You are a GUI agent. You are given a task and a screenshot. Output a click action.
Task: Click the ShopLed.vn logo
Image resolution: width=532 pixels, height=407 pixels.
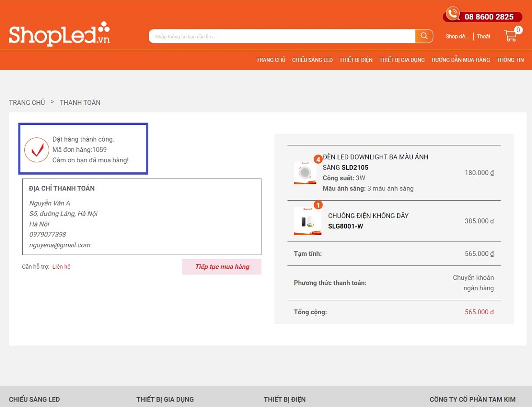59,34
